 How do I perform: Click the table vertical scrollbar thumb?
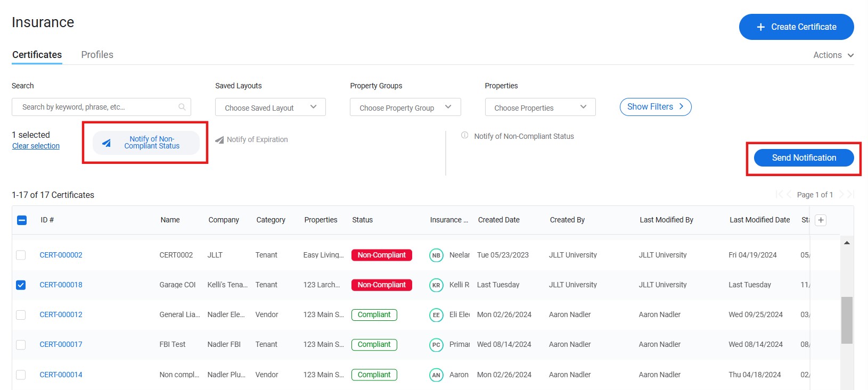847,320
